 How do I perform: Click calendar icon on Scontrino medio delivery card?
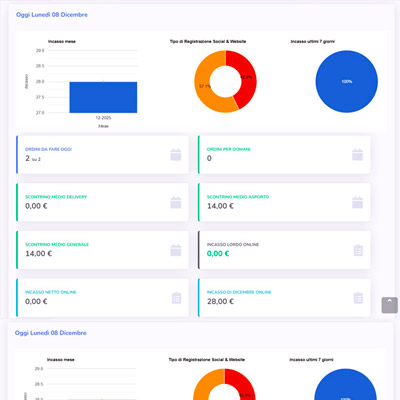(176, 202)
